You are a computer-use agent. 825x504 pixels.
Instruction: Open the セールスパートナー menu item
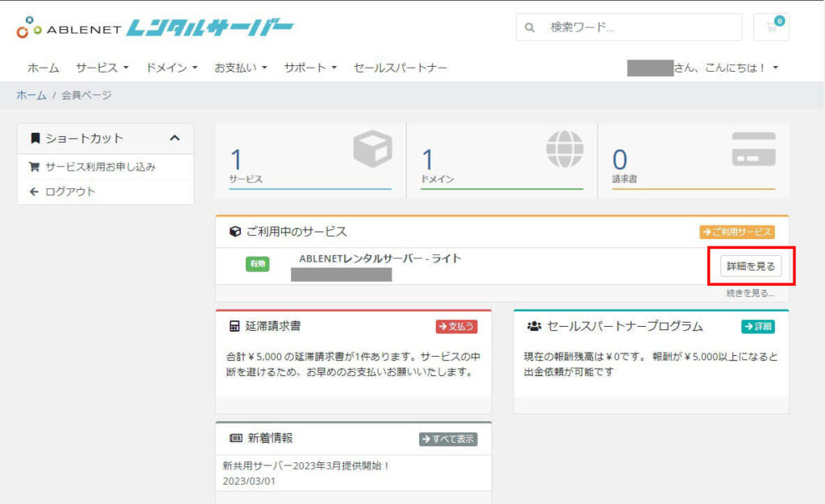point(401,68)
